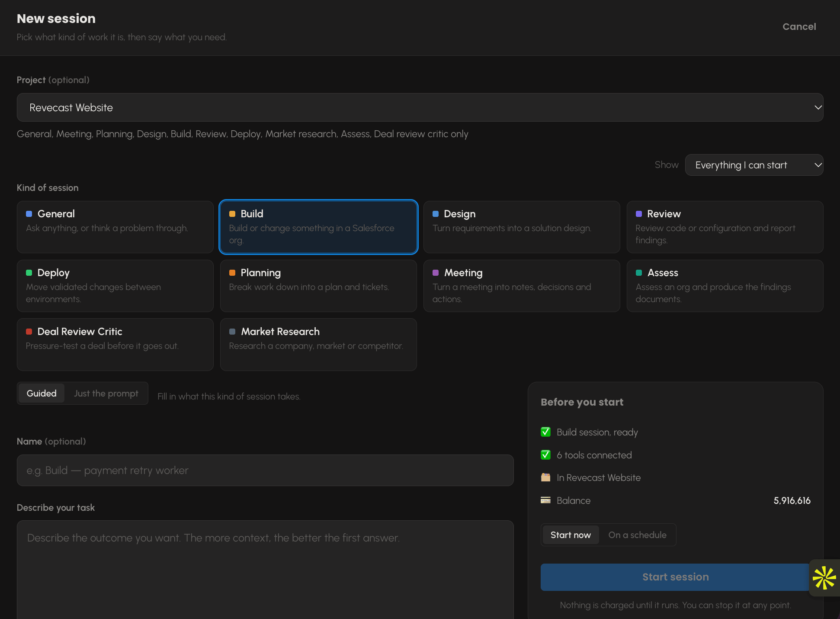Select the Planning session kind
This screenshot has width=840, height=619.
point(318,286)
